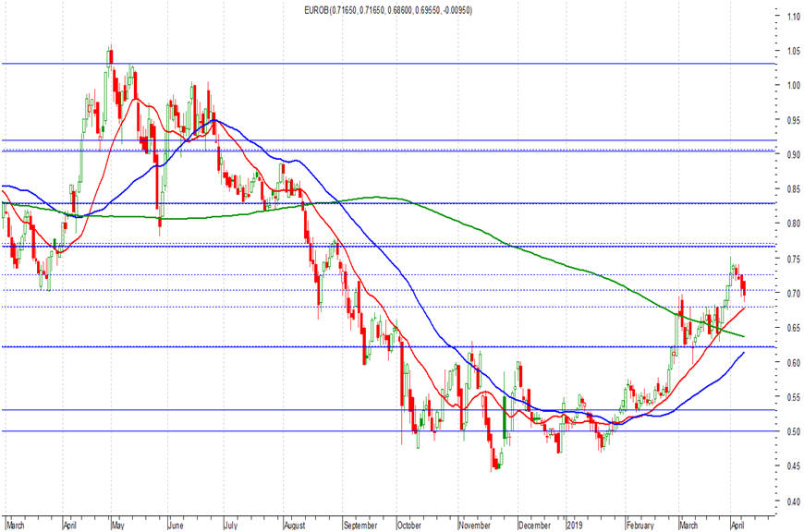This screenshot has height=532, width=804.
Task: Click the 0.85 price axis label
Action: pos(794,189)
